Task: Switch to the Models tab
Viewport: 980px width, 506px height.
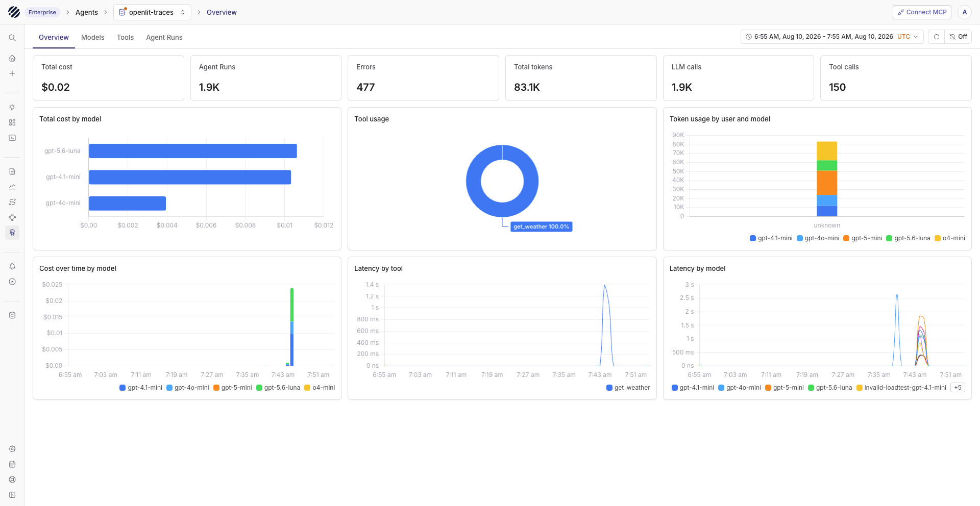Action: (92, 37)
